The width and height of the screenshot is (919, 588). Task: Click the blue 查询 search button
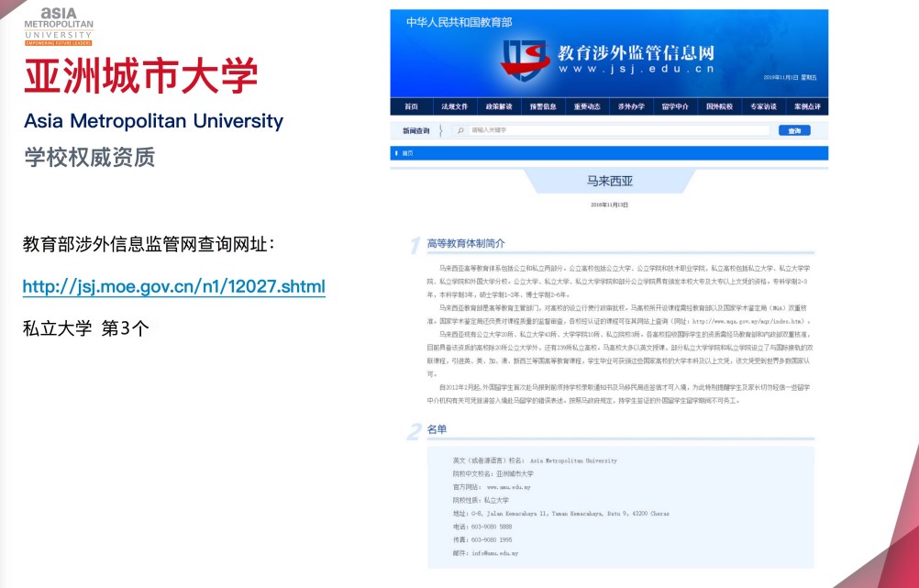tap(794, 130)
